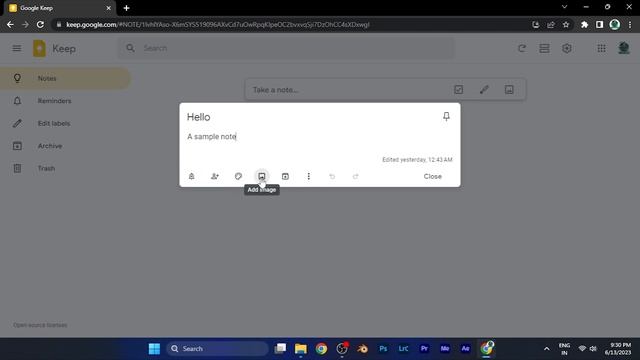Open the browser extensions puzzle icon

[584, 24]
